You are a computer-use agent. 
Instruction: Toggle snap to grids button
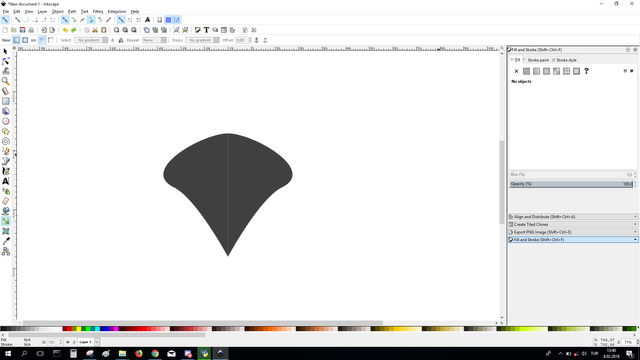(x=168, y=20)
